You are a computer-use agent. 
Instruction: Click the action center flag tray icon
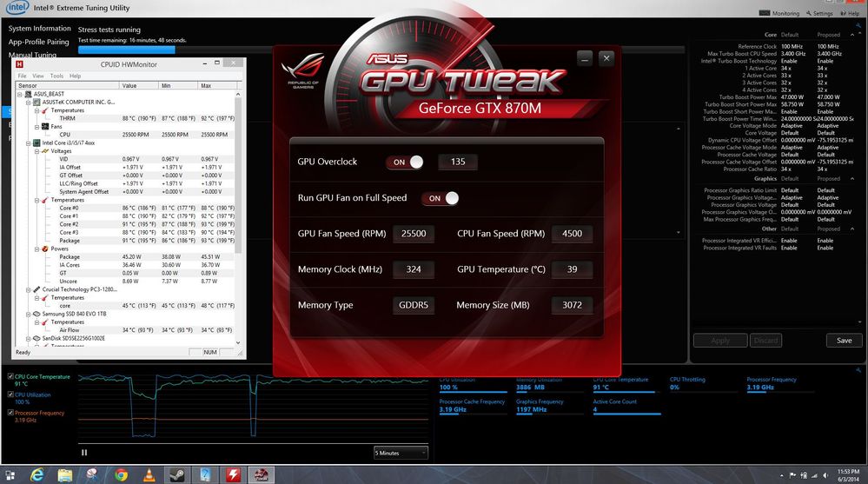[792, 475]
